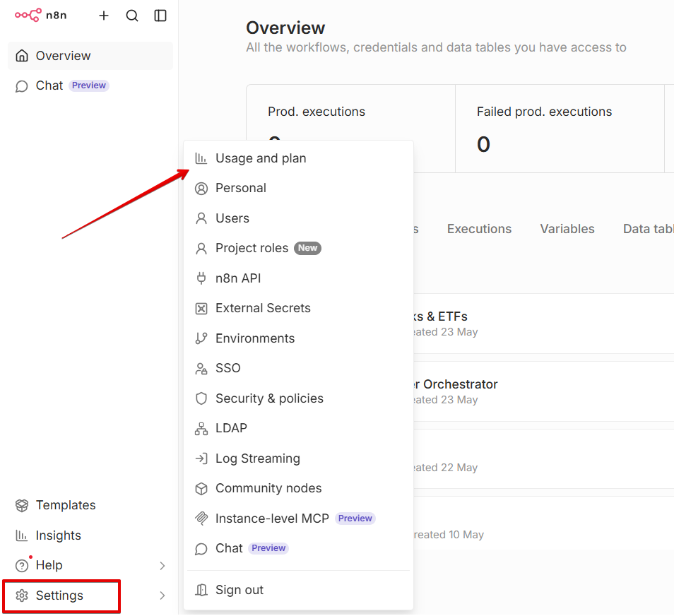Click the External Secrets box icon
Screen dimensions: 674x616
click(x=201, y=309)
